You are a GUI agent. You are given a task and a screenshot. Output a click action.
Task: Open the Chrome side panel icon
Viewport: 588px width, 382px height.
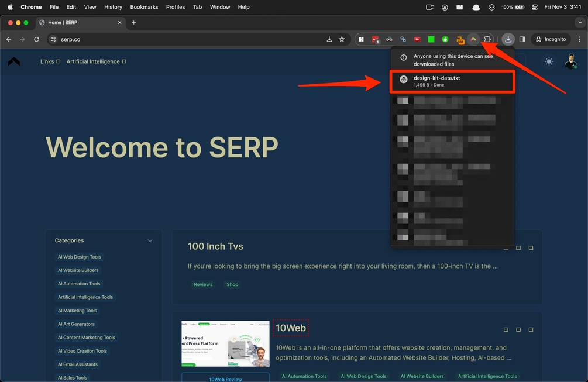pyautogui.click(x=522, y=39)
